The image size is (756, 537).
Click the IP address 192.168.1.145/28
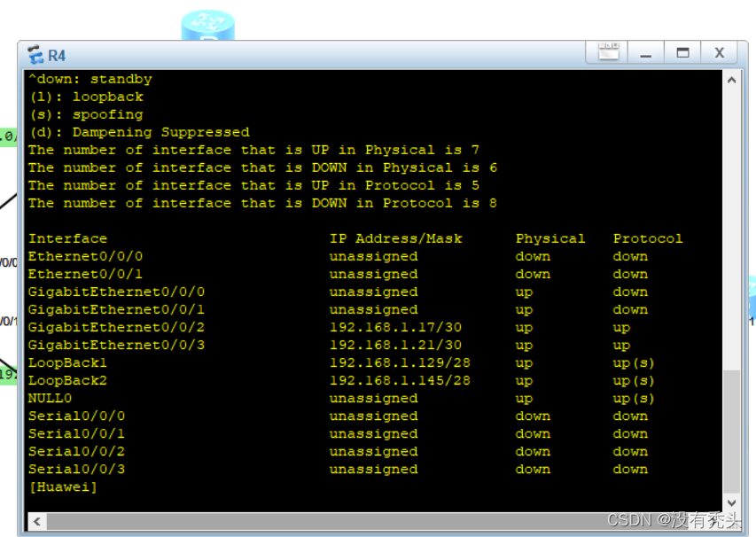(x=400, y=381)
